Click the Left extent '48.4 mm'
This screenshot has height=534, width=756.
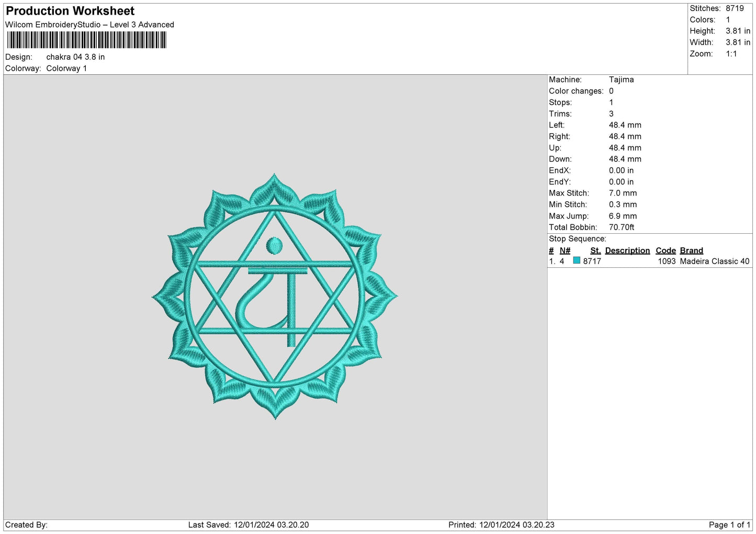[x=625, y=125]
